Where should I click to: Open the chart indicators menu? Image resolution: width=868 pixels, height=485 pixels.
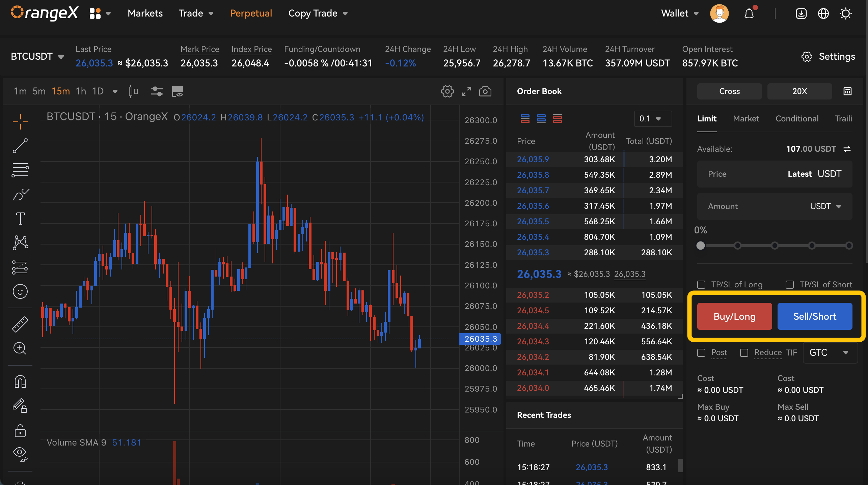click(157, 91)
